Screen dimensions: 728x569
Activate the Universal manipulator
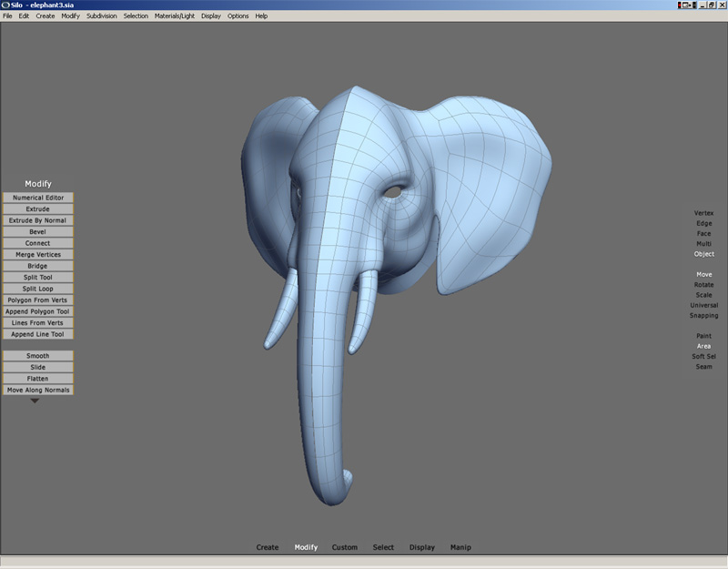tap(703, 305)
